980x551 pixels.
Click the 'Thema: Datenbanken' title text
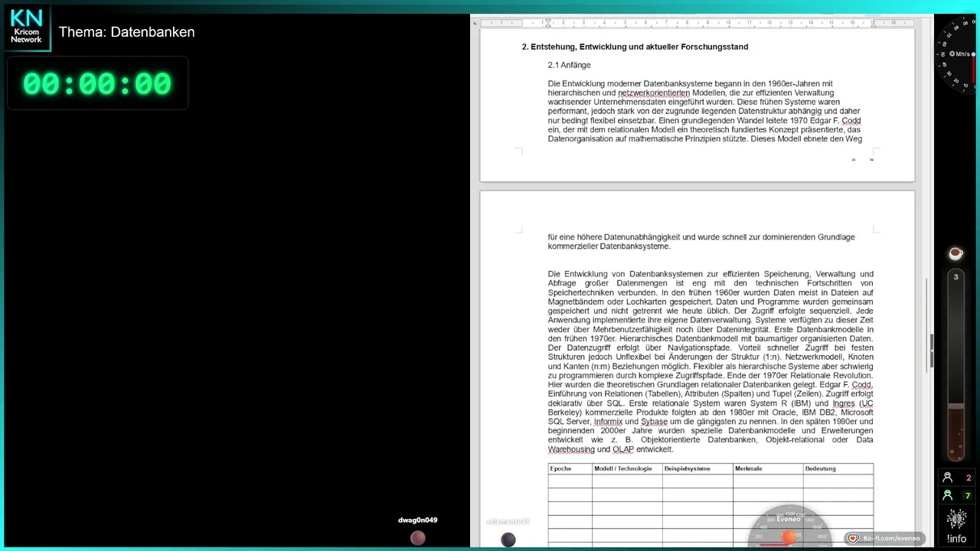click(127, 32)
